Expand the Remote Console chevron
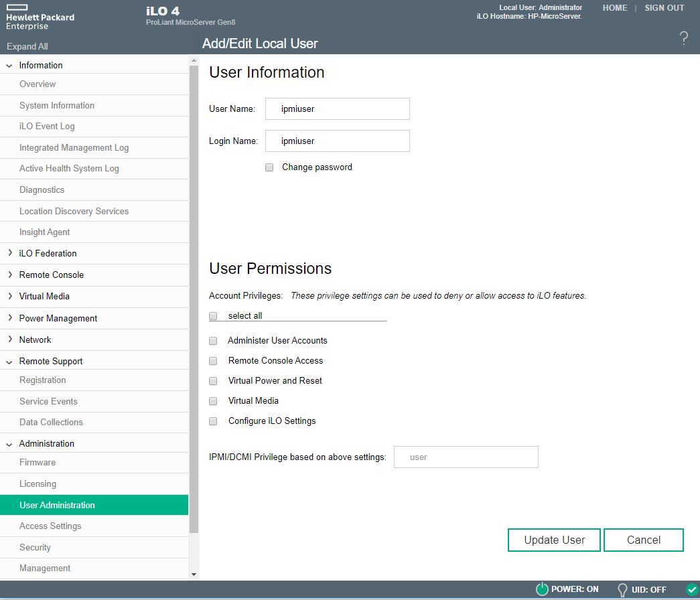 click(10, 275)
